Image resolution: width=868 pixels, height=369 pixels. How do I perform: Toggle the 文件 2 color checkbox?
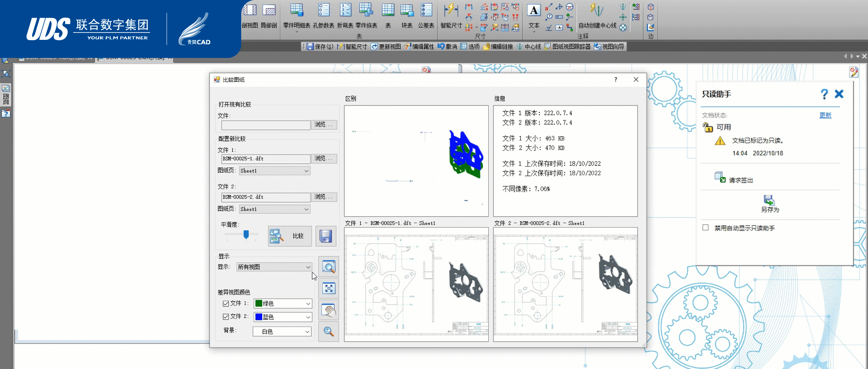[x=226, y=317]
